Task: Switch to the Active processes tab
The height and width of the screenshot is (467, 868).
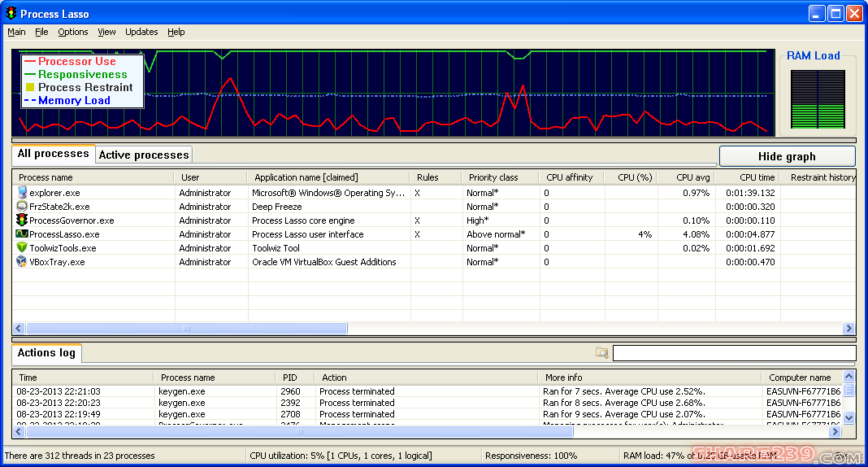Action: [144, 155]
